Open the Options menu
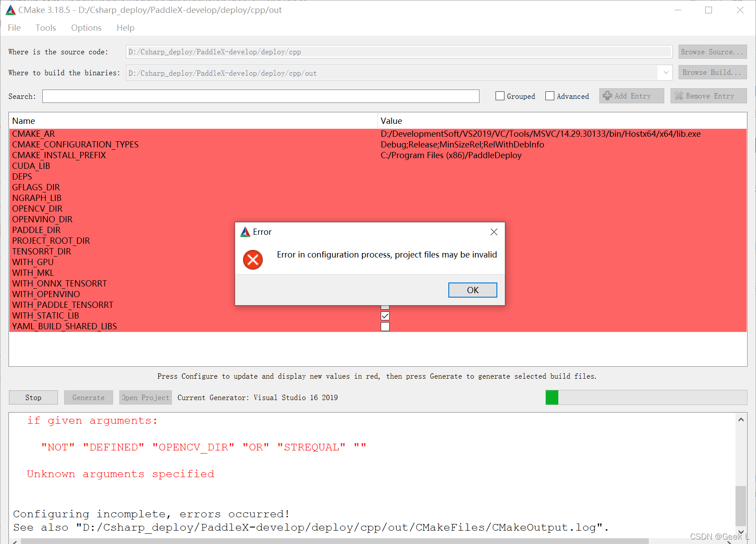 [x=85, y=28]
